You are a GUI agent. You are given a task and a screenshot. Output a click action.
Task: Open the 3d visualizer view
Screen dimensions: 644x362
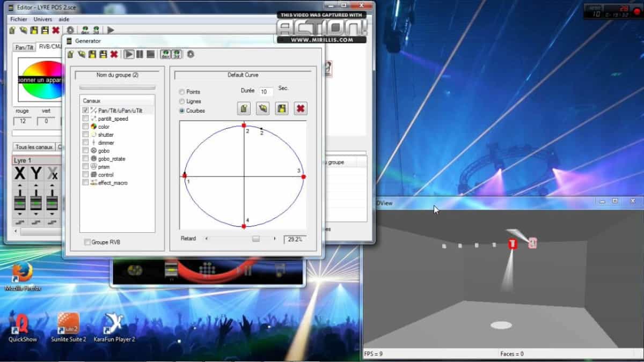tap(178, 54)
